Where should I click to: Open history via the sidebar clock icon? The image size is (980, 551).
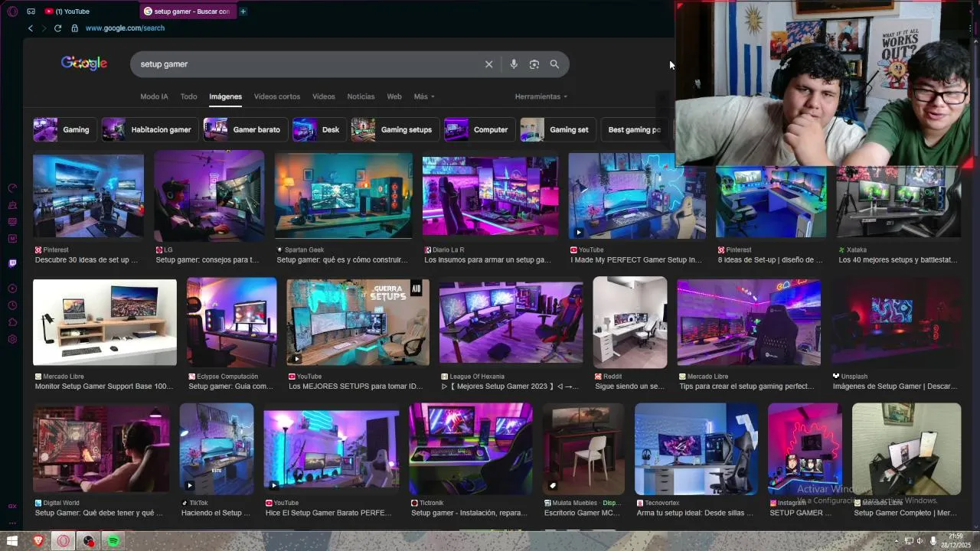(x=12, y=305)
